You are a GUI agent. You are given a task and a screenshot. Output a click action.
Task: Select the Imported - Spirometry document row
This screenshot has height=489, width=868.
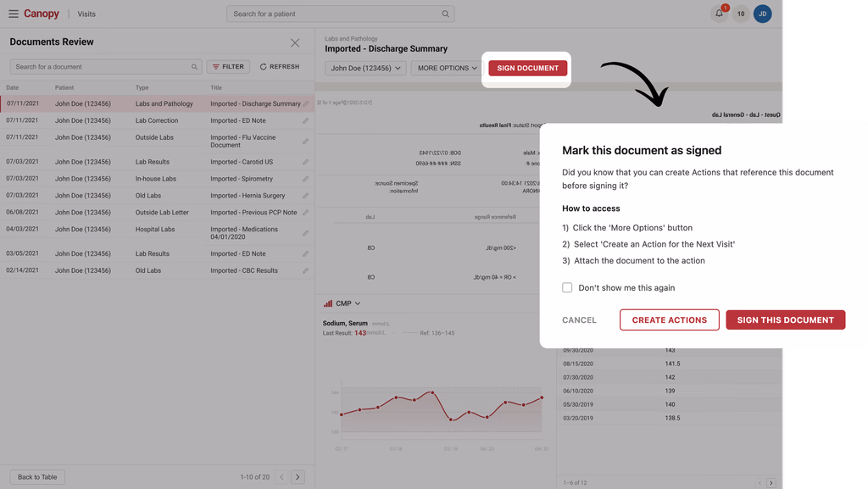tap(157, 179)
